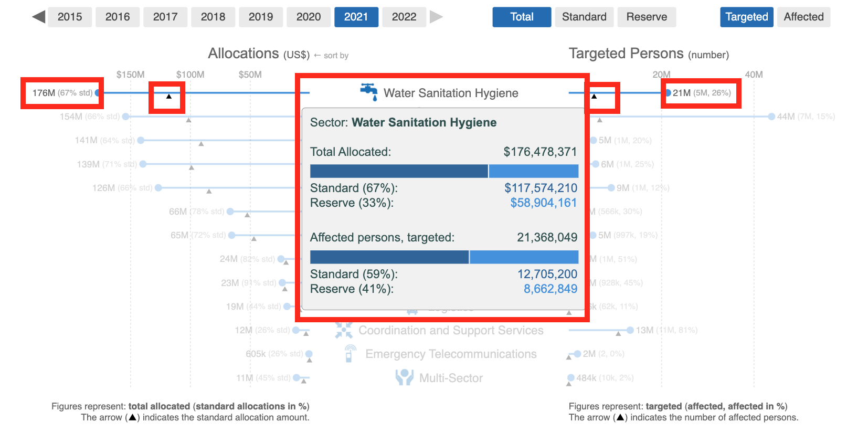This screenshot has width=868, height=443.
Task: Click the 12,705,200 standard persons value
Action: tap(547, 274)
